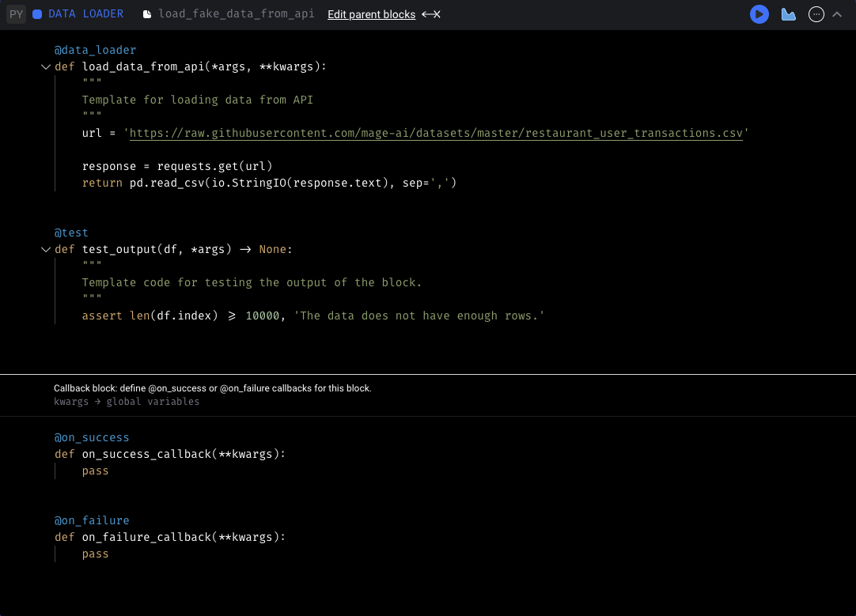Click the @test decorator

[71, 233]
